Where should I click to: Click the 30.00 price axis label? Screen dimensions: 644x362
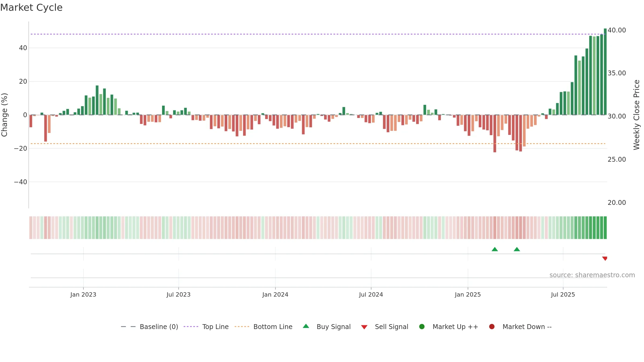pyautogui.click(x=617, y=116)
